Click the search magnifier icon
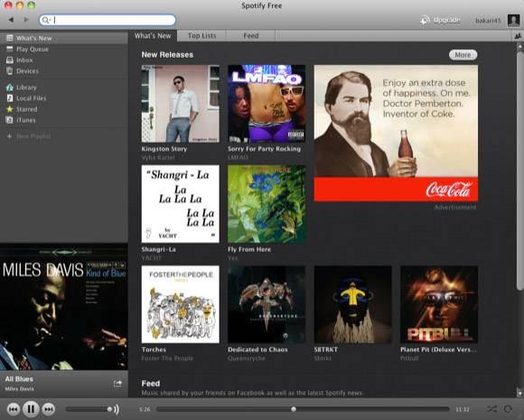 point(45,20)
